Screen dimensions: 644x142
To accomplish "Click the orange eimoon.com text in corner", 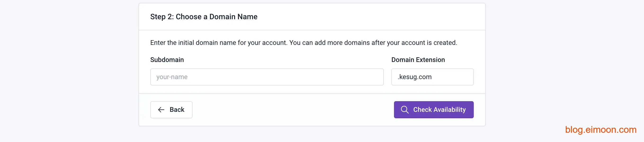I will click(611, 130).
